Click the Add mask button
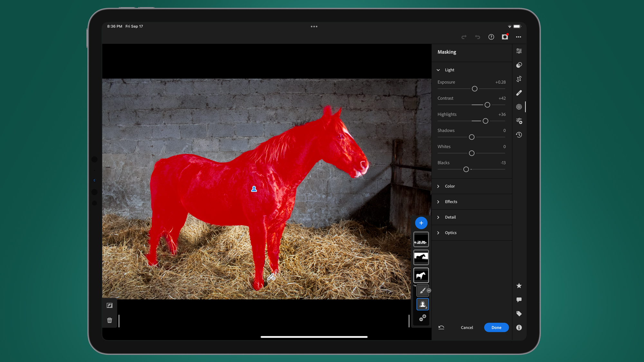 (x=421, y=223)
